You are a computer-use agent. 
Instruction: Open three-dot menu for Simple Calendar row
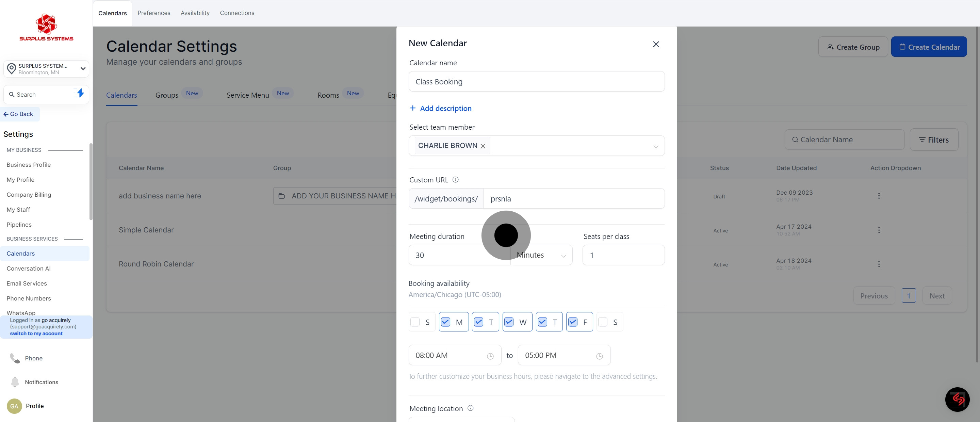point(879,230)
